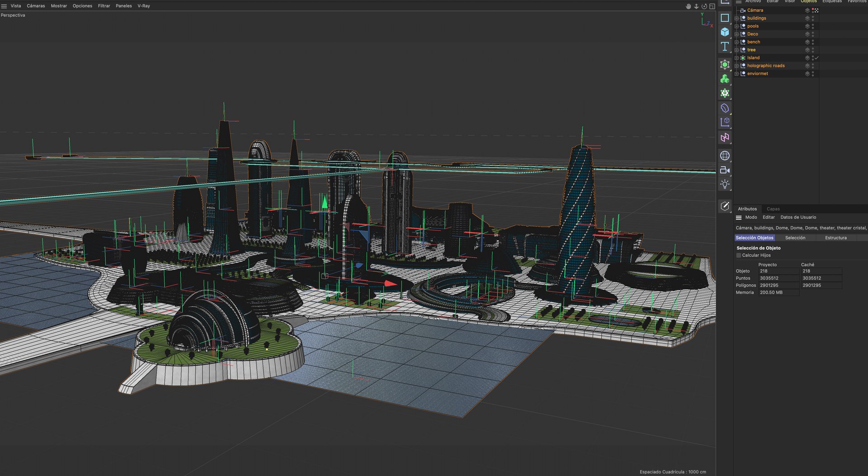Click the green cloner MoGraph icon

click(x=725, y=79)
